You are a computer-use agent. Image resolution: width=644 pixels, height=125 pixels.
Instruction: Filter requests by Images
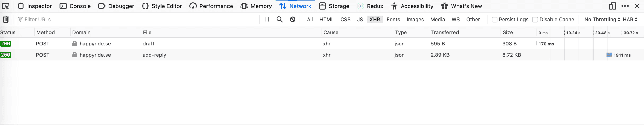click(415, 20)
